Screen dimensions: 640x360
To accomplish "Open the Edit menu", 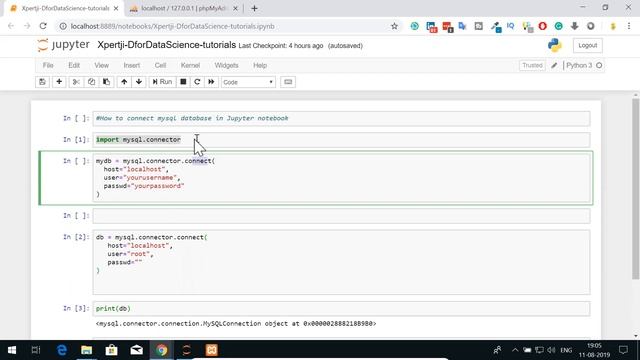I will [74, 65].
